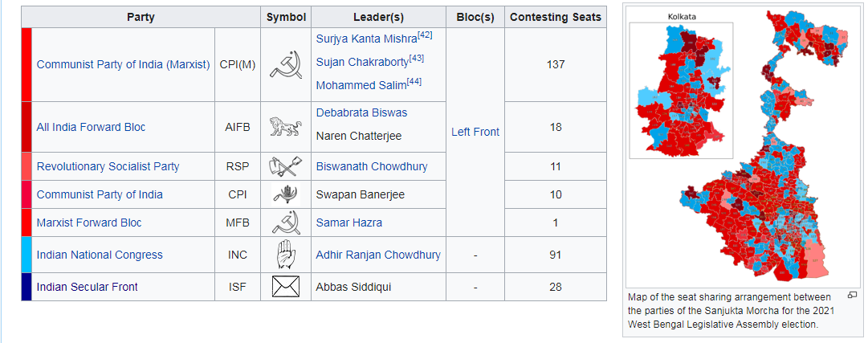Screen dimensions: 868x343
Task: Click the Contesting Seats column header
Action: pos(555,17)
